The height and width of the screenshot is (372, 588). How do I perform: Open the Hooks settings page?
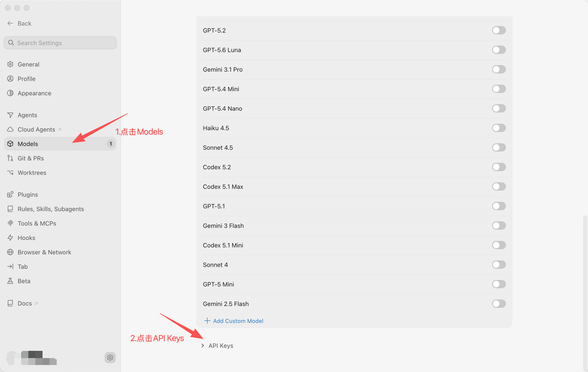click(60, 238)
